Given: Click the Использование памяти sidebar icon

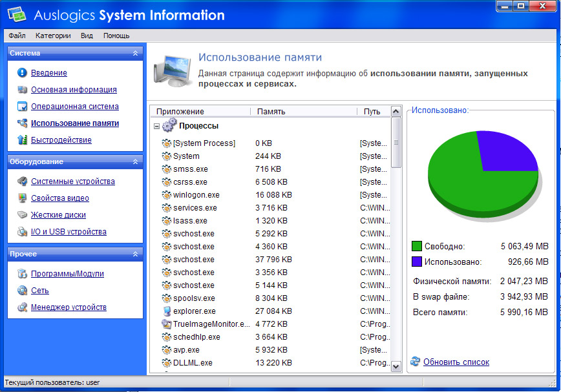Looking at the screenshot, I should (x=22, y=123).
